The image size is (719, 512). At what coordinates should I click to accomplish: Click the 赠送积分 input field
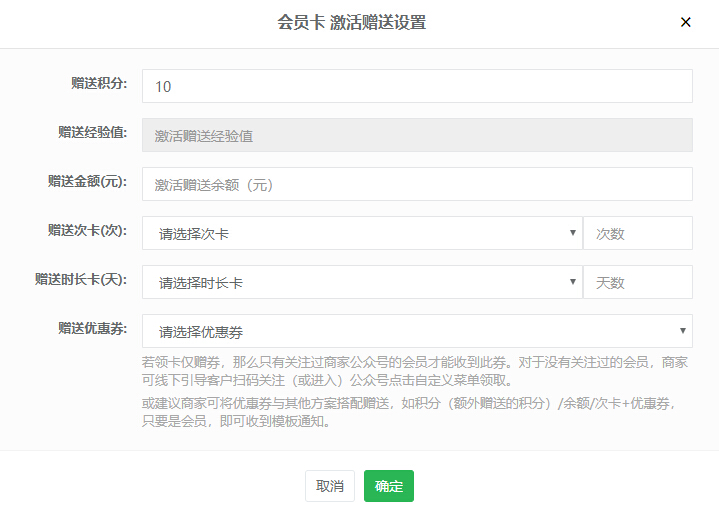[x=417, y=86]
